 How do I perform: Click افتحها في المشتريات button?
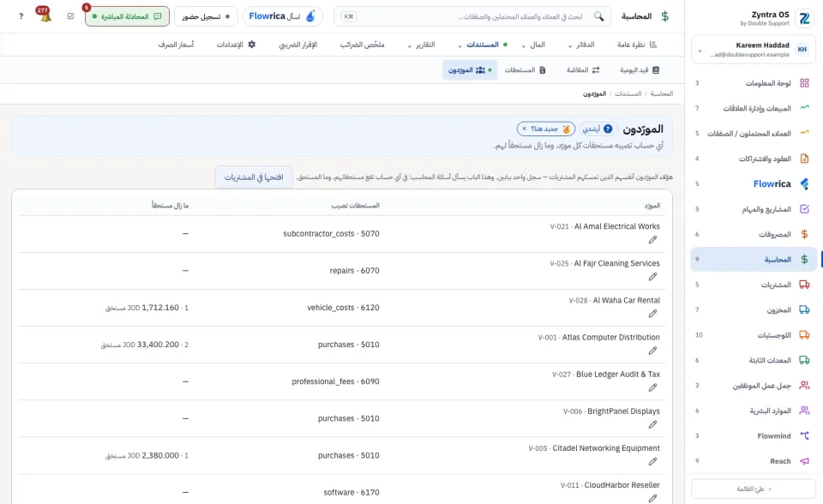[x=254, y=177]
